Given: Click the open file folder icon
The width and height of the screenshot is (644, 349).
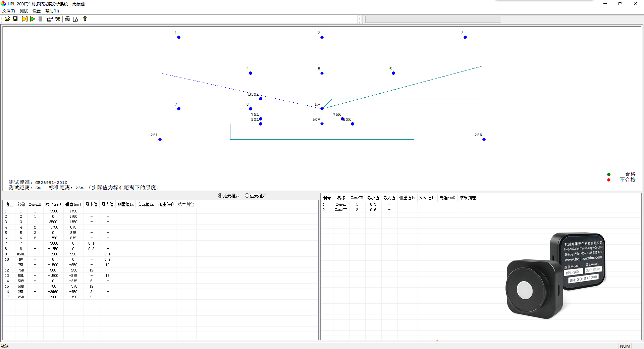Looking at the screenshot, I should (7, 19).
